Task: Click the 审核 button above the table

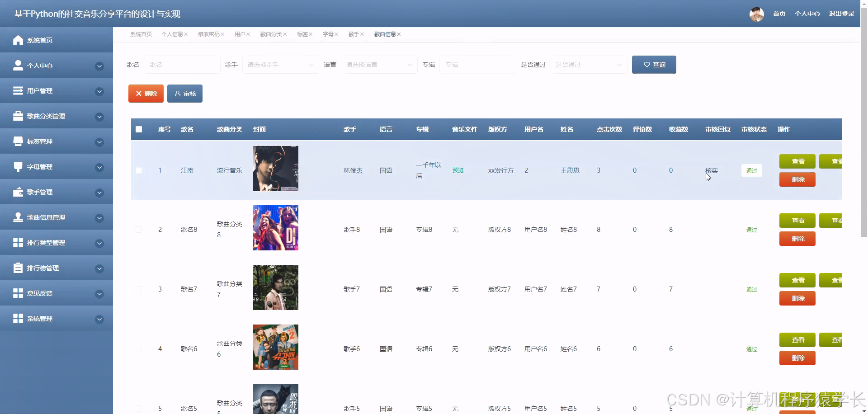Action: (x=185, y=94)
